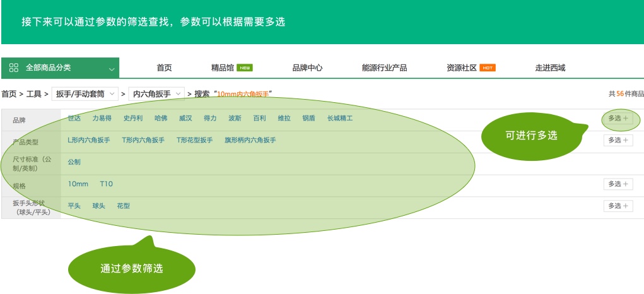Toggle 多选 for the 产品类型 row
644x294 pixels.
pos(618,140)
